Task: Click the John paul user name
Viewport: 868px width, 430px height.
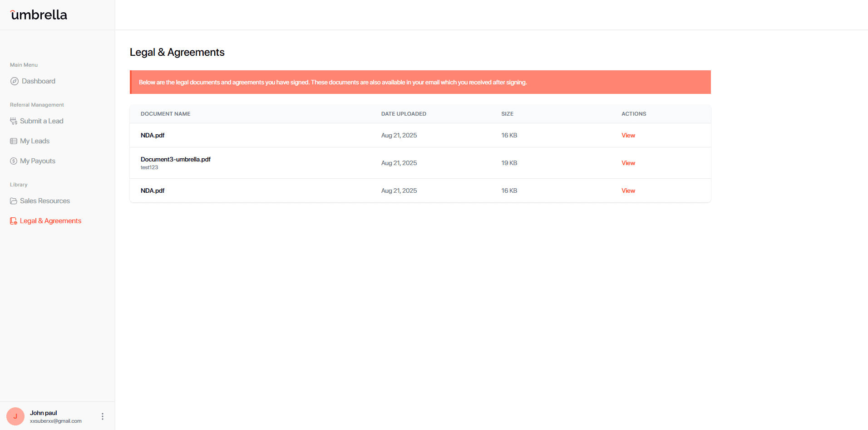Action: tap(44, 413)
